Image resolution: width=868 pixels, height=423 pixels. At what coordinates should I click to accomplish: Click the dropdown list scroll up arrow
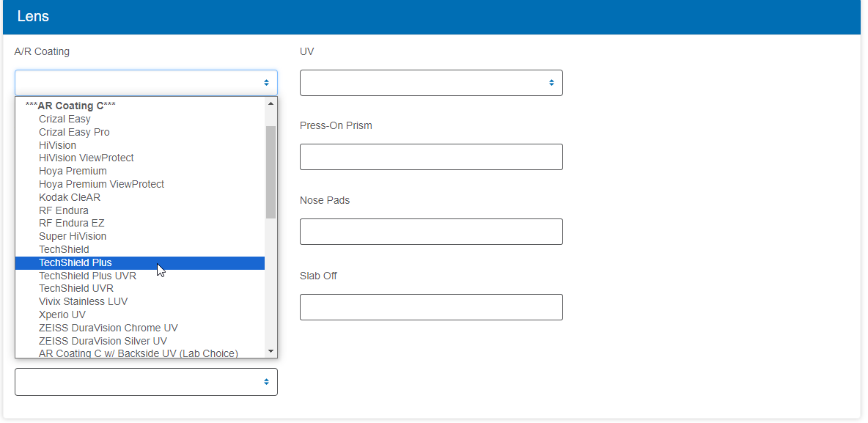(271, 103)
